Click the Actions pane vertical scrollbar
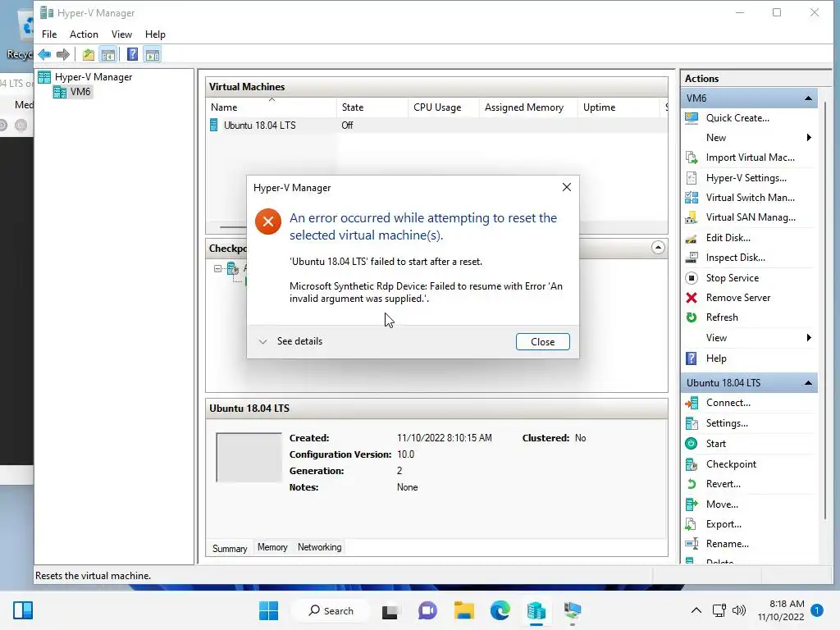 coord(825,311)
